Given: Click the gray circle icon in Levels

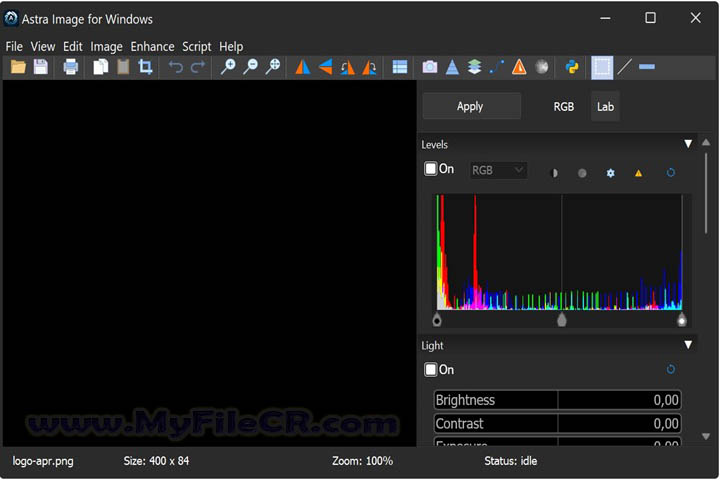Looking at the screenshot, I should 582,173.
